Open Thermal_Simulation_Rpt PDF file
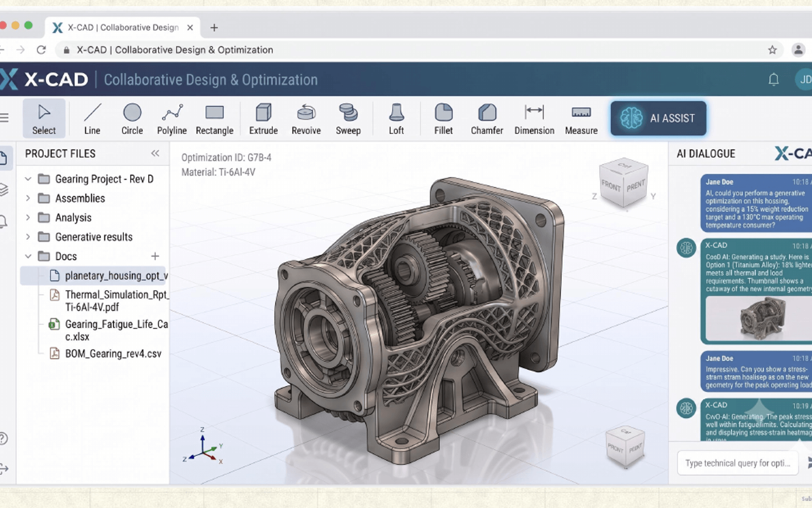Screen dimensions: 812x508 [108, 301]
